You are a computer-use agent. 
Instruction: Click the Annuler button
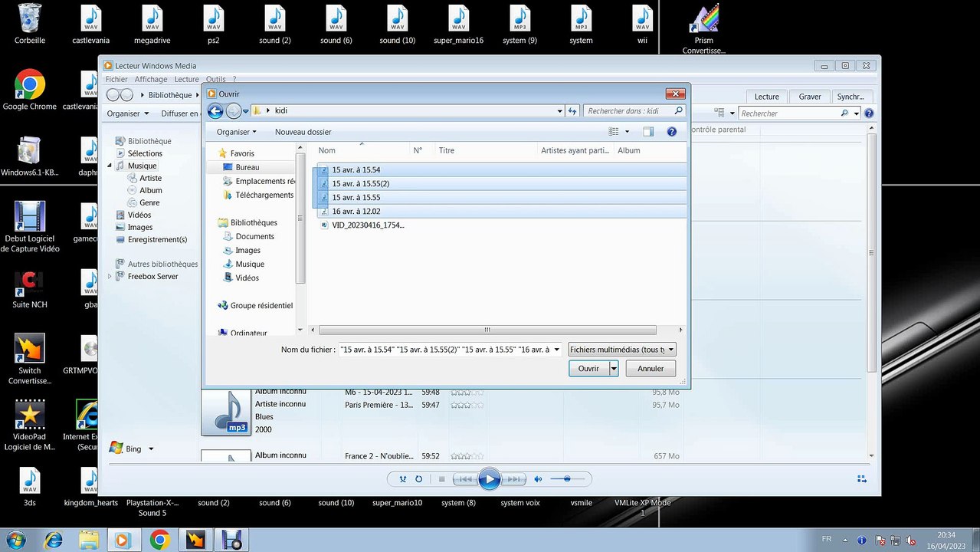point(651,369)
